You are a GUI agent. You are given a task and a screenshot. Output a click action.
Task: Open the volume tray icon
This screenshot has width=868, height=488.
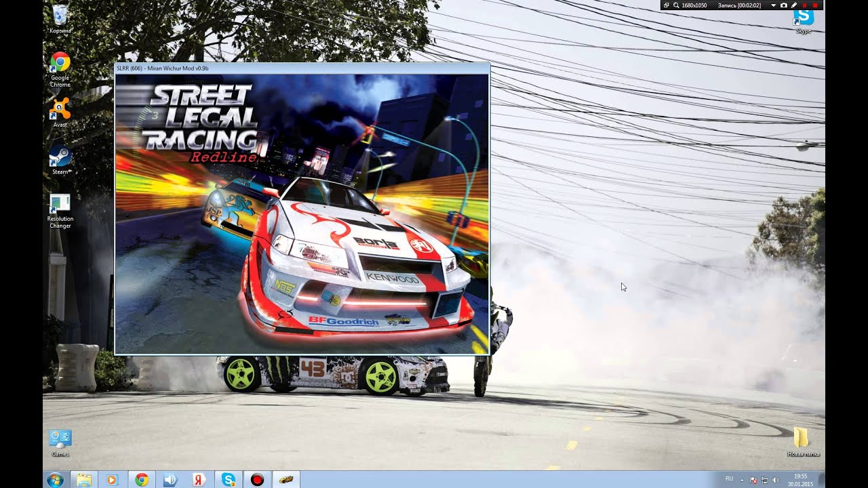tap(776, 480)
